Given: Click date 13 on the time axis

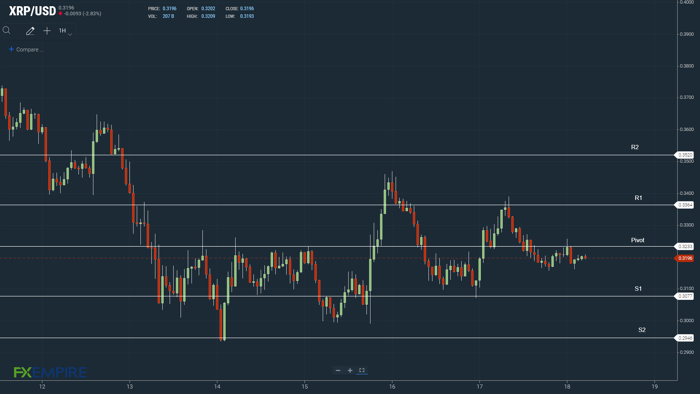Looking at the screenshot, I should 129,386.
